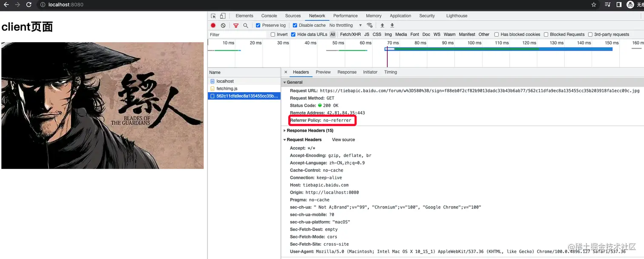This screenshot has height=259, width=644.
Task: Open the Elements panel tab
Action: (244, 16)
